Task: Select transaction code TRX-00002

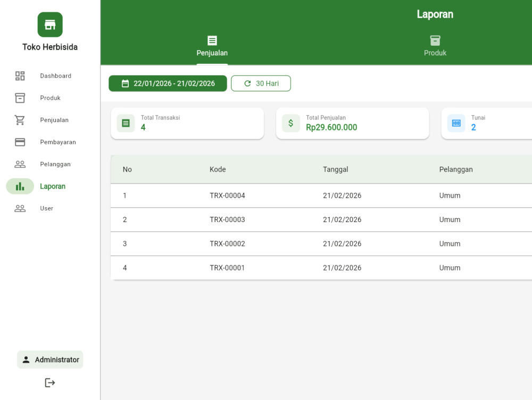Action: (227, 244)
